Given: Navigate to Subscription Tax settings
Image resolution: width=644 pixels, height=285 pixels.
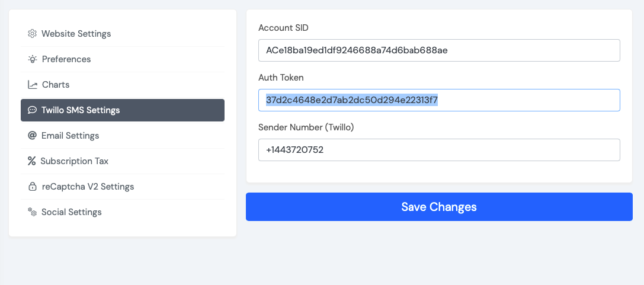Looking at the screenshot, I should (x=123, y=161).
